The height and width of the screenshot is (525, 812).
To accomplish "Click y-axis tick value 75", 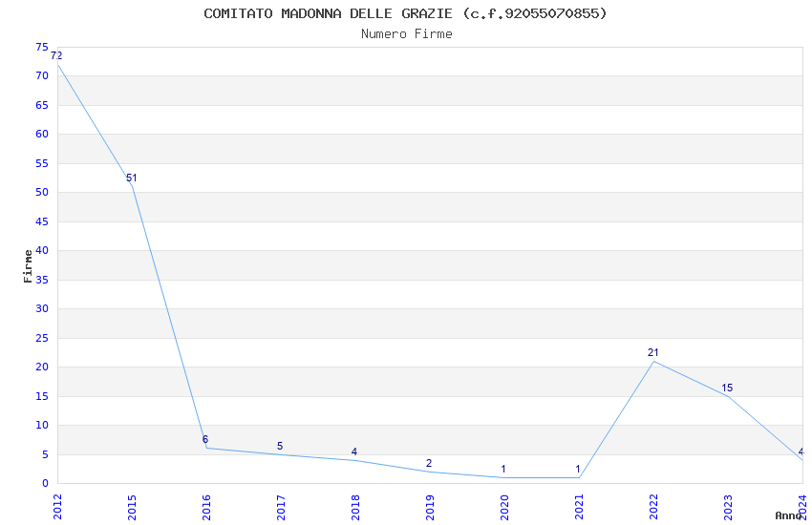I will click(x=42, y=47).
